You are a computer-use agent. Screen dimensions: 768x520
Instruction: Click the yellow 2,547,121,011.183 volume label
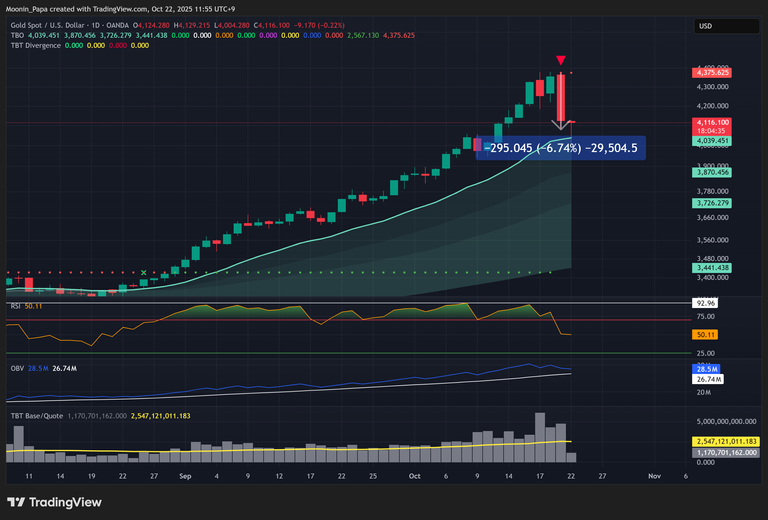click(x=725, y=441)
